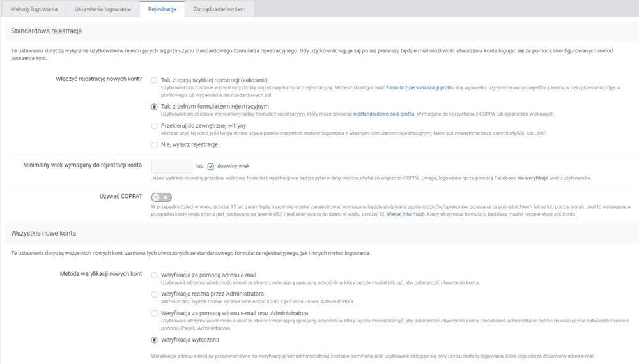Click the Więcej informacji link

tap(406, 215)
